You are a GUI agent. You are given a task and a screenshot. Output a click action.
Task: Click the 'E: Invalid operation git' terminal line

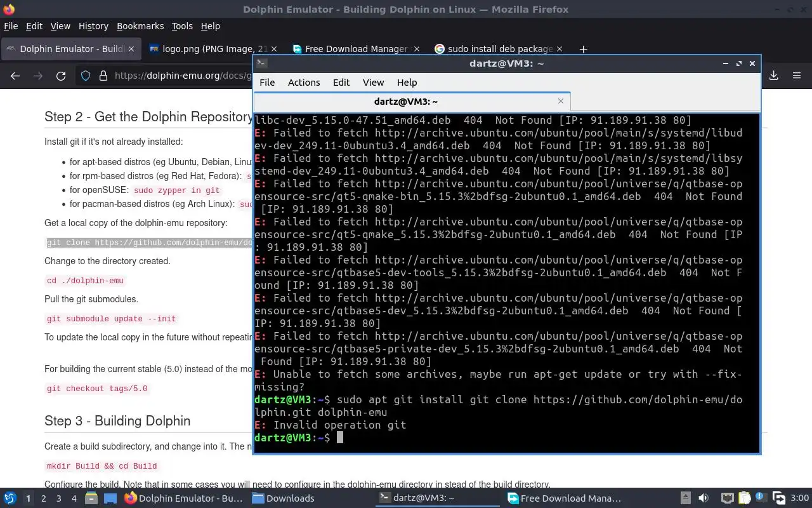point(330,425)
